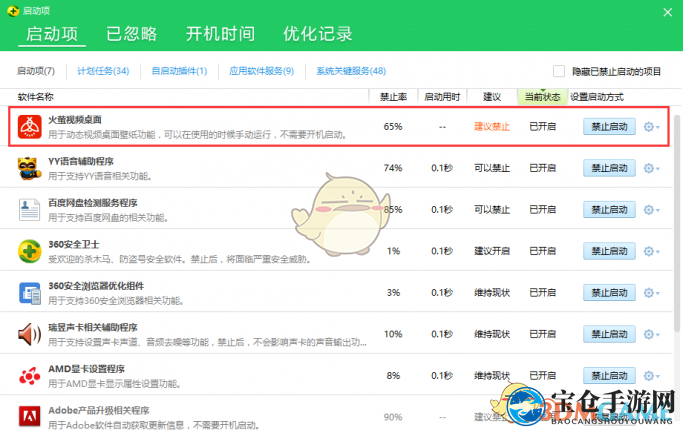Sort by the 建议 column header

tap(492, 97)
